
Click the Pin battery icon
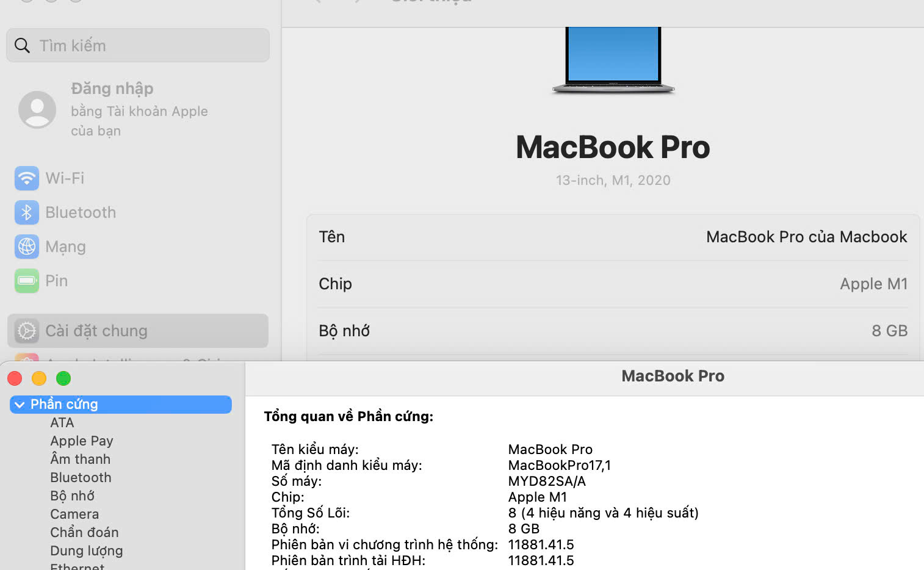click(27, 281)
